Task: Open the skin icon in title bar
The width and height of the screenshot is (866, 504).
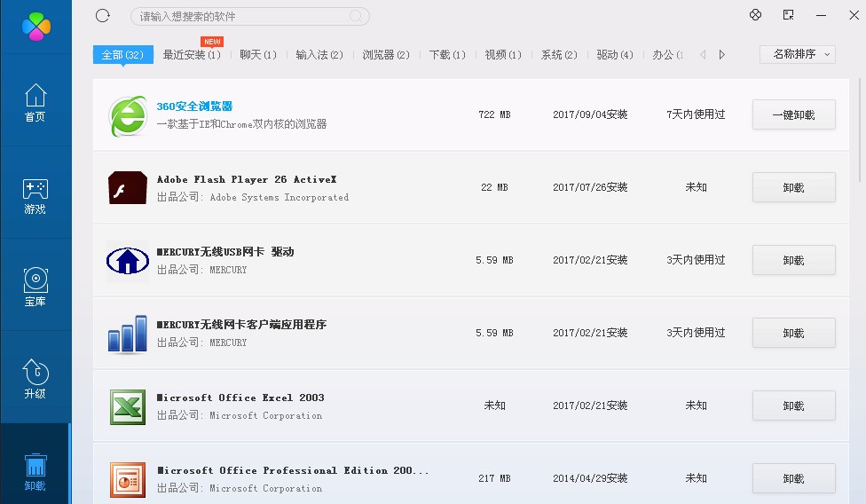Action: [x=755, y=15]
